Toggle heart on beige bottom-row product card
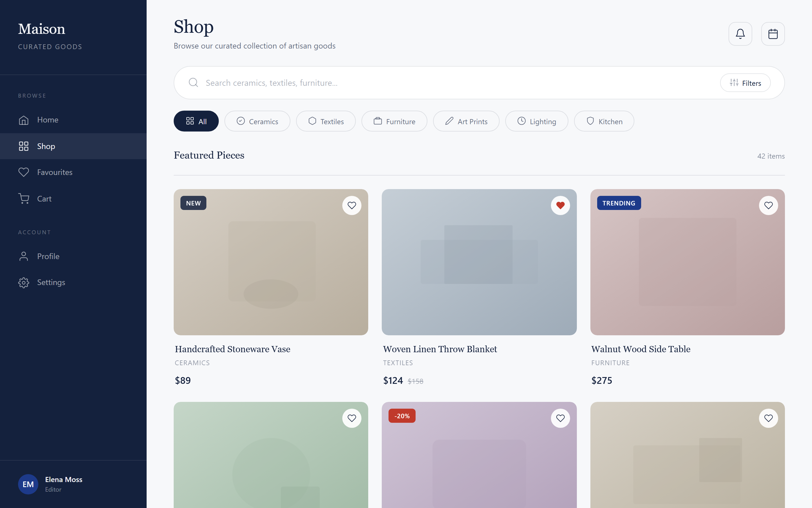Viewport: 812px width, 508px height. pyautogui.click(x=768, y=418)
